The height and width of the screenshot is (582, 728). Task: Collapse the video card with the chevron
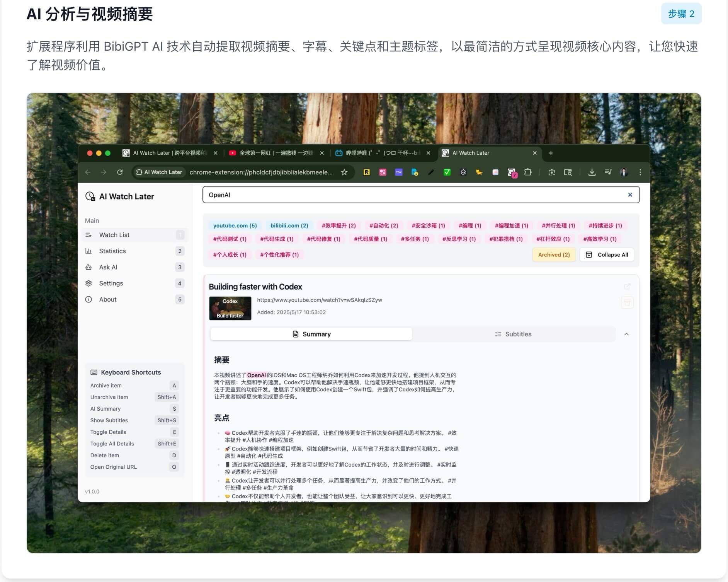pyautogui.click(x=627, y=334)
